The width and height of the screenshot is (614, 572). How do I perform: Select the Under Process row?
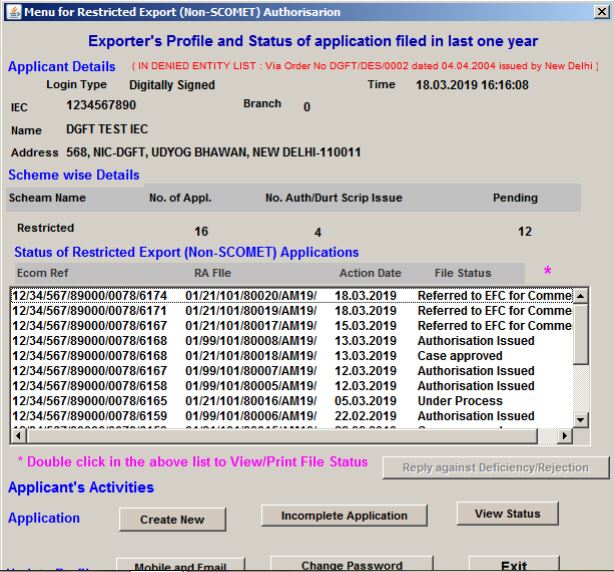[292, 401]
